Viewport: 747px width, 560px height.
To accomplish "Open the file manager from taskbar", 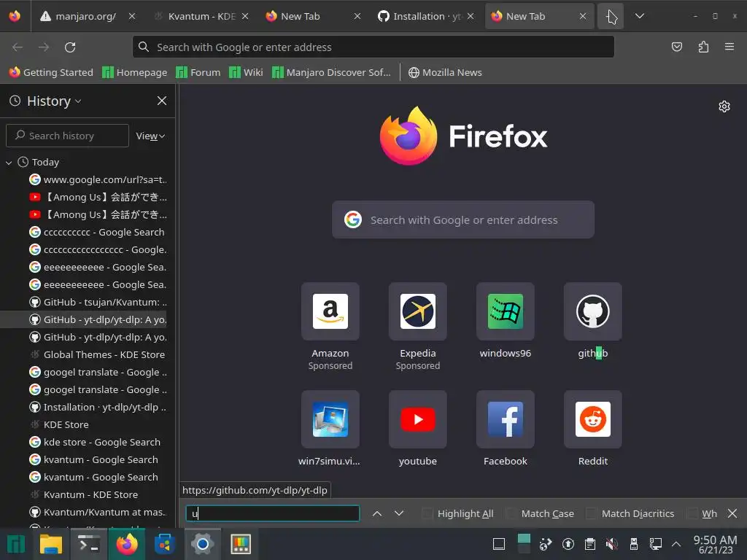I will pos(50,544).
